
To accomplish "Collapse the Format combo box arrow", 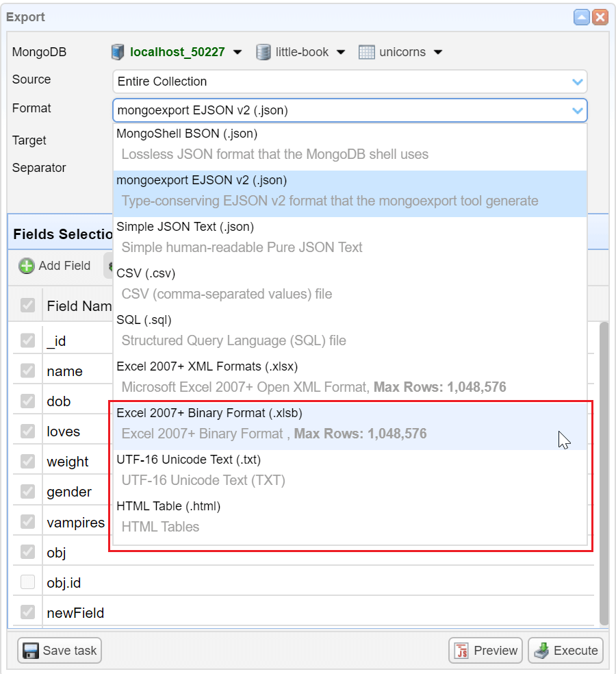I will [578, 110].
